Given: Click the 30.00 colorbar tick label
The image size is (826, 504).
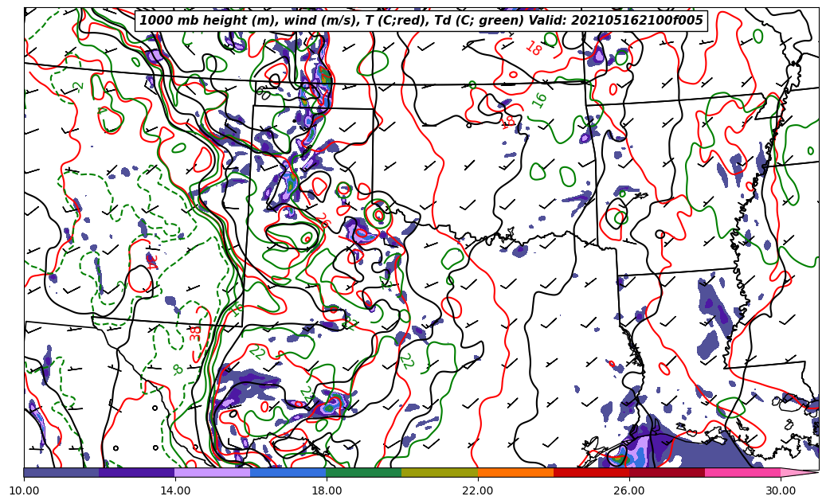Looking at the screenshot, I should (781, 490).
